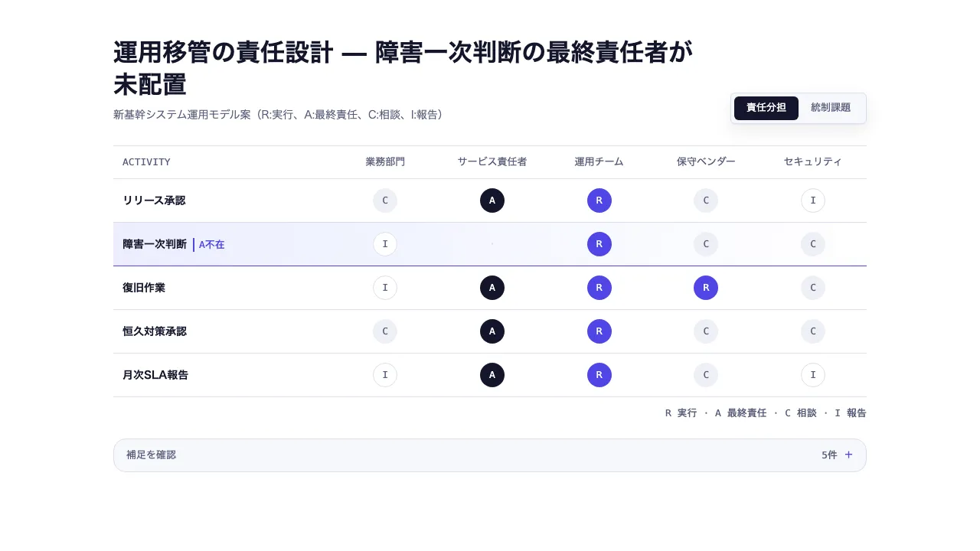The image size is (980, 551).
Task: Select the 月次SLA報告 activity label
Action: point(155,375)
